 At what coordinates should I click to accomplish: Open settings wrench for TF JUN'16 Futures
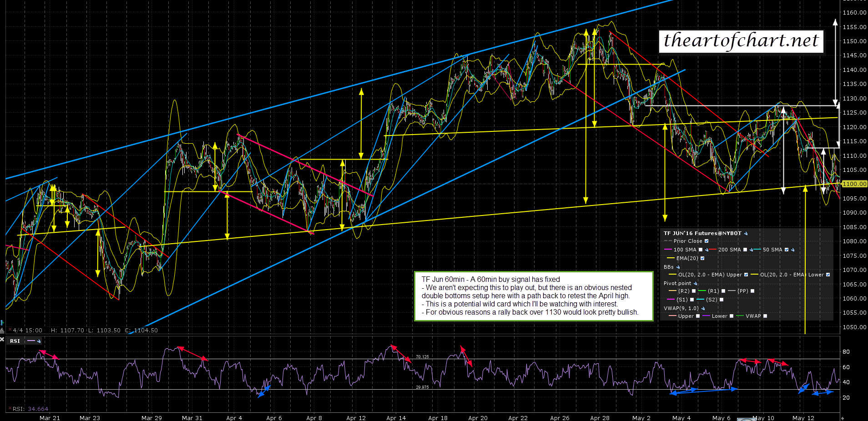pos(746,233)
